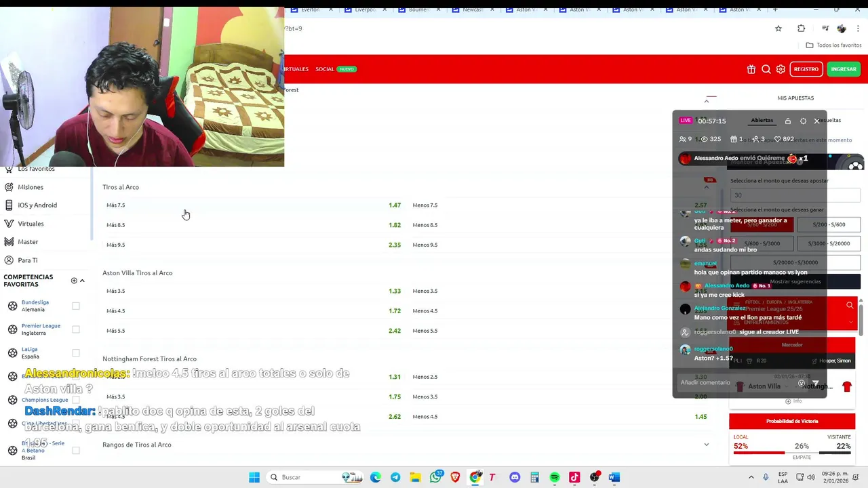Image resolution: width=868 pixels, height=488 pixels.
Task: Select Aston Villa Más 5.5 odds 2.42
Action: tap(395, 331)
